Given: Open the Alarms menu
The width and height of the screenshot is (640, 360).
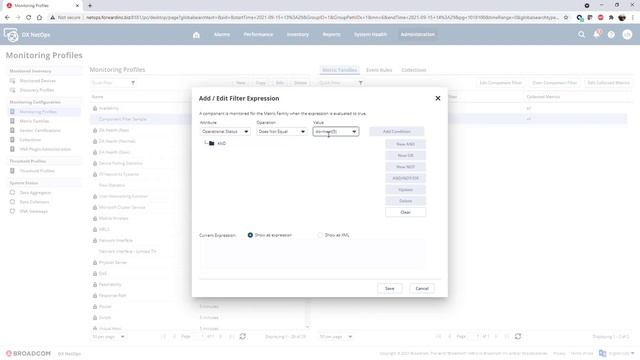Looking at the screenshot, I should click(222, 34).
